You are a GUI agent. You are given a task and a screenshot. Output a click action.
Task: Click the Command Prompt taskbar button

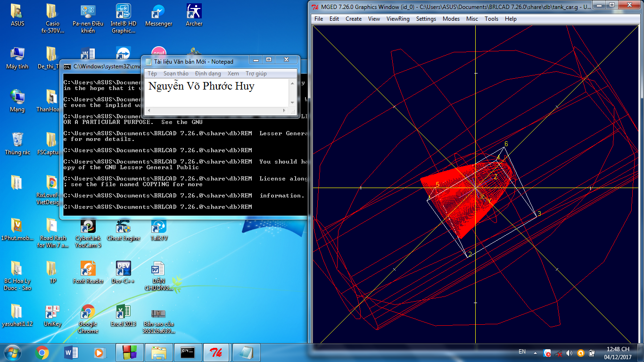[x=188, y=353]
